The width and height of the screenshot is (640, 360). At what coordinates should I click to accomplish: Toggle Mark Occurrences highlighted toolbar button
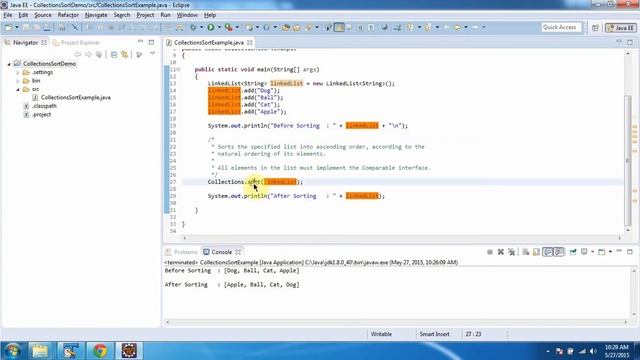pyautogui.click(x=339, y=27)
